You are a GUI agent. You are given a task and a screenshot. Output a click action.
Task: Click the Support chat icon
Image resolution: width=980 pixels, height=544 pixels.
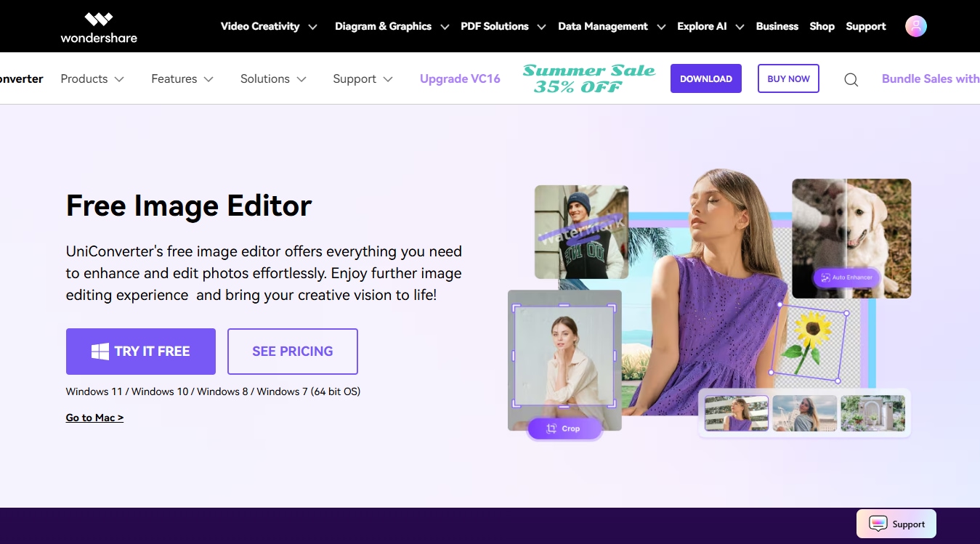[878, 524]
